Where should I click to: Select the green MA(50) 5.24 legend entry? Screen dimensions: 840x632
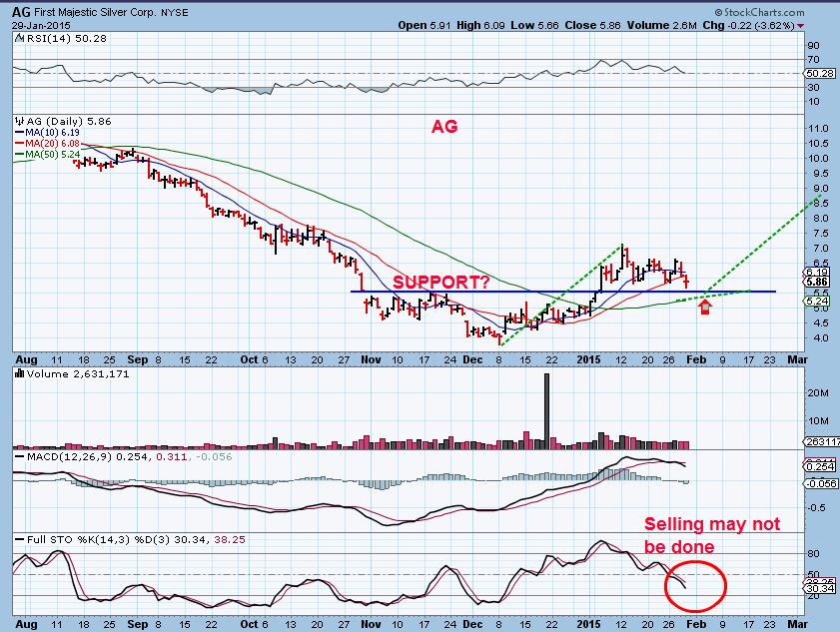click(x=47, y=154)
